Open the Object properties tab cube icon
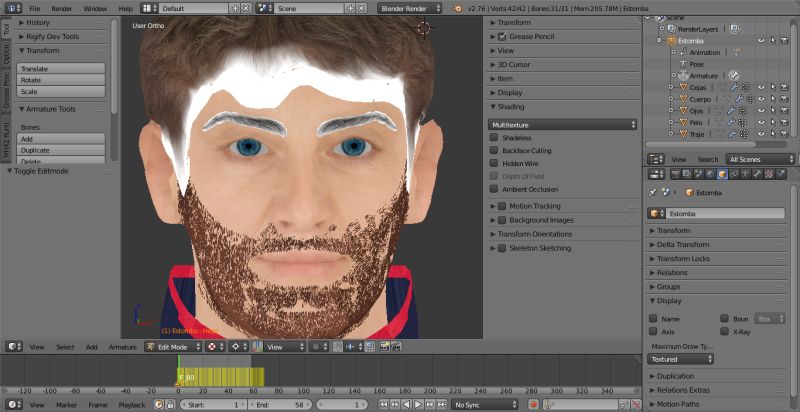800x412 pixels. (722, 174)
